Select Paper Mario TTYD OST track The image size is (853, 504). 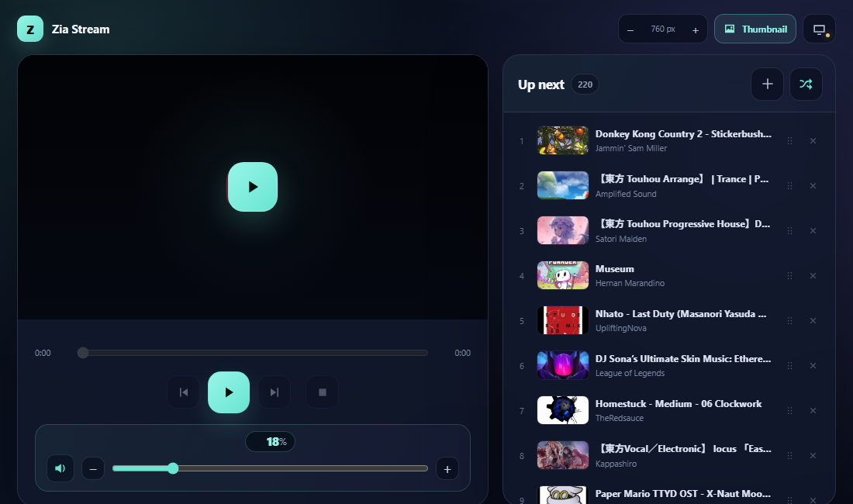coord(682,494)
